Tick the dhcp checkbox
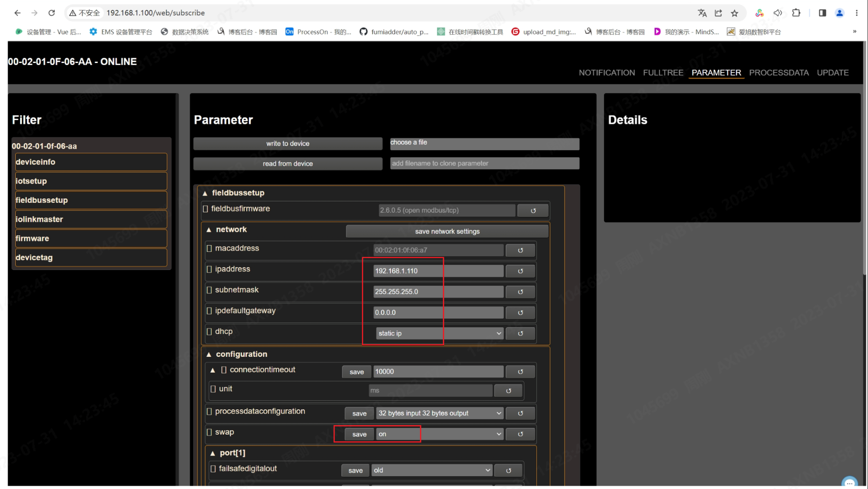The height and width of the screenshot is (489, 868). (209, 332)
